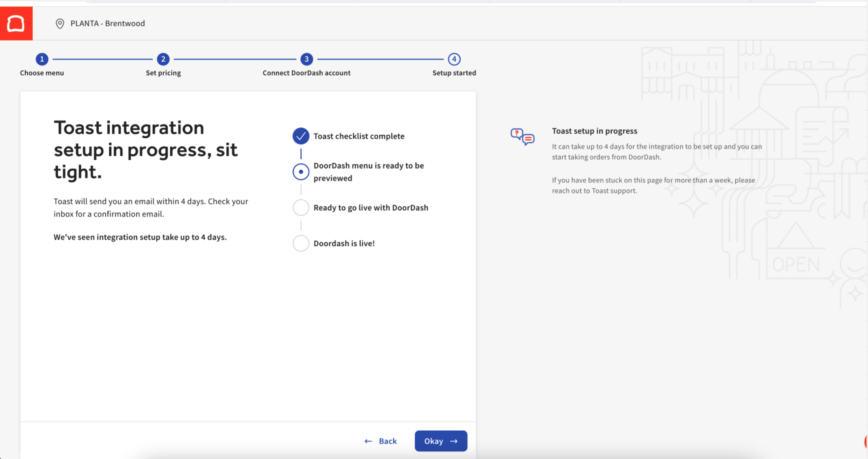Click the empty circle beside Ready to go live
Viewport: 868px width, 459px height.
300,207
